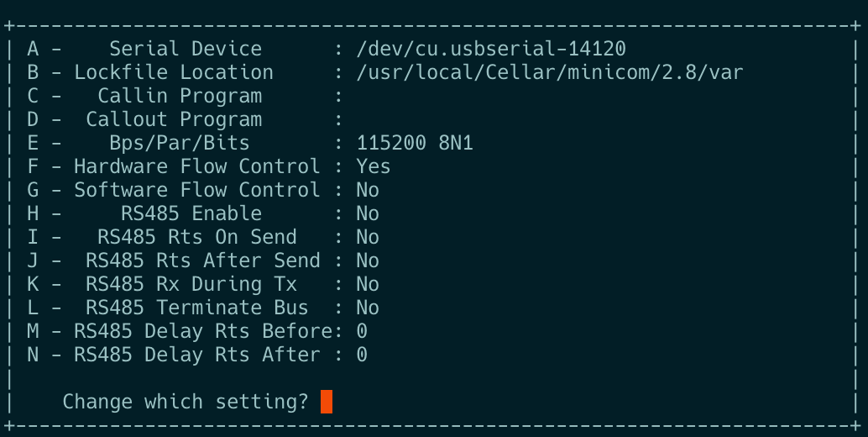Click the /dev/cu.usbserial-14120 device path
Image resolution: width=868 pixels, height=437 pixels.
491,49
